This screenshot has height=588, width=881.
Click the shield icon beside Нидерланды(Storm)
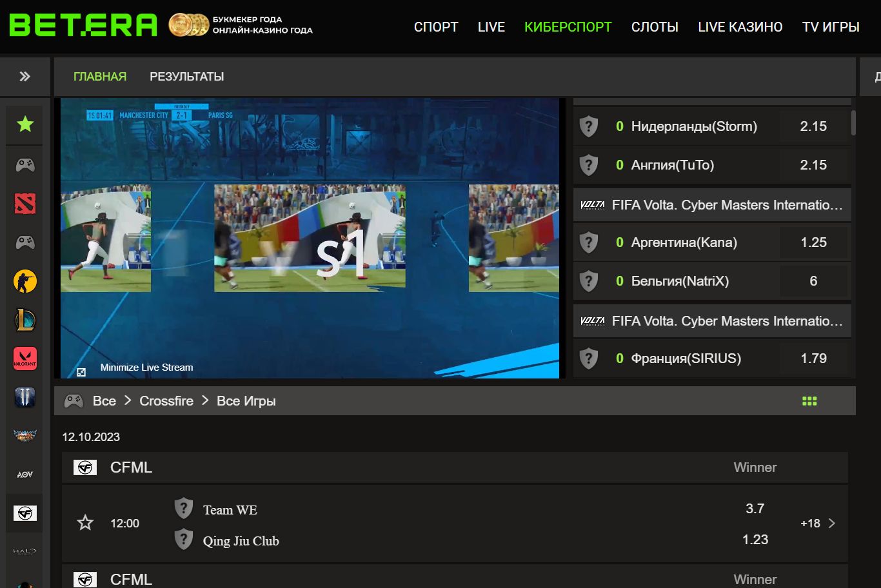589,126
